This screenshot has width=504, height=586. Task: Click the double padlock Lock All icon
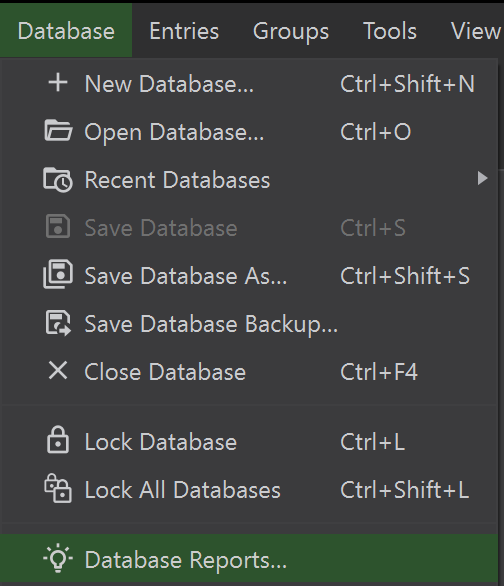(x=58, y=488)
